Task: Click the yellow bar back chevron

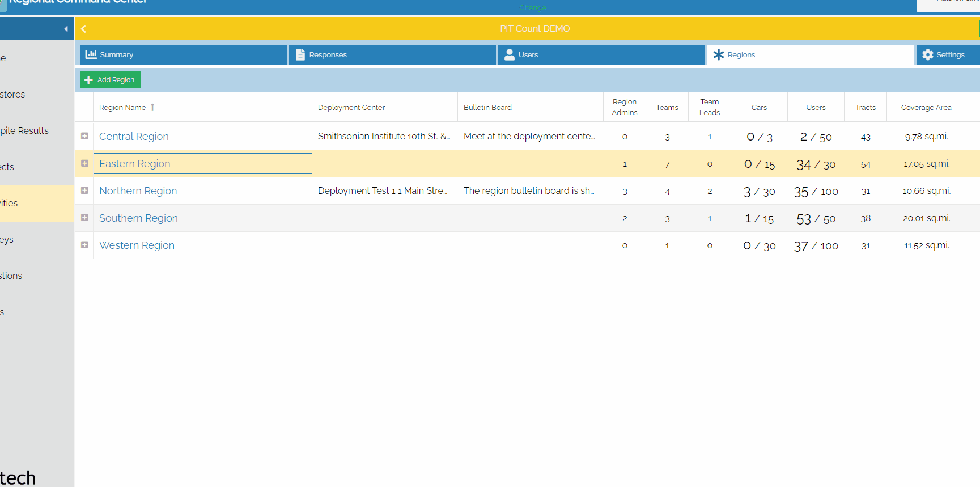Action: [84, 29]
